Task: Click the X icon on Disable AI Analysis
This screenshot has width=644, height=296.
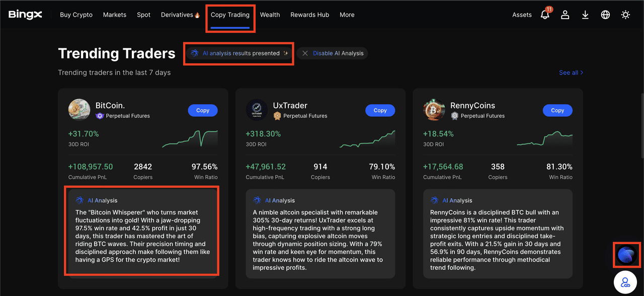Action: click(305, 53)
